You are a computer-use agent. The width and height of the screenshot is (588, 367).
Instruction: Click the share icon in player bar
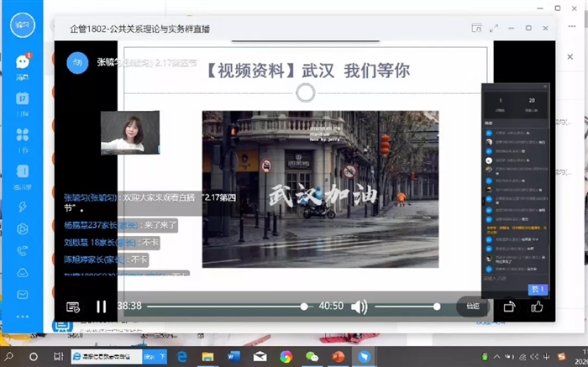(508, 307)
